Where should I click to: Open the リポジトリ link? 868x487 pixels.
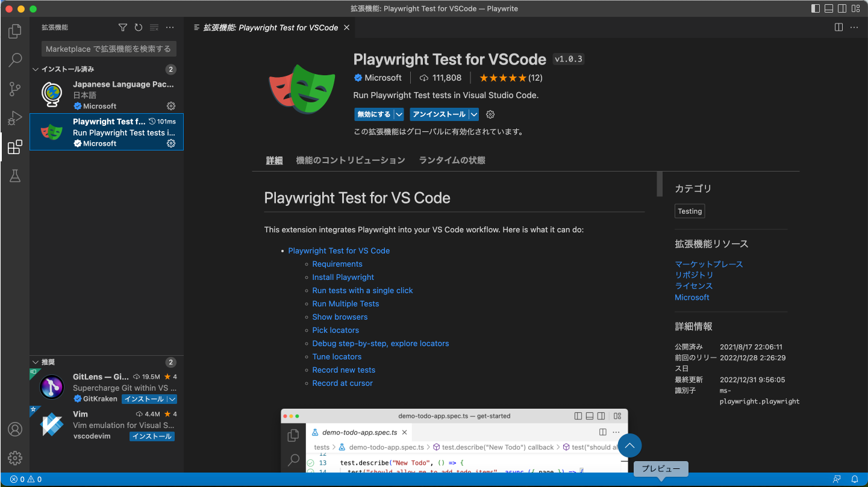coord(694,275)
